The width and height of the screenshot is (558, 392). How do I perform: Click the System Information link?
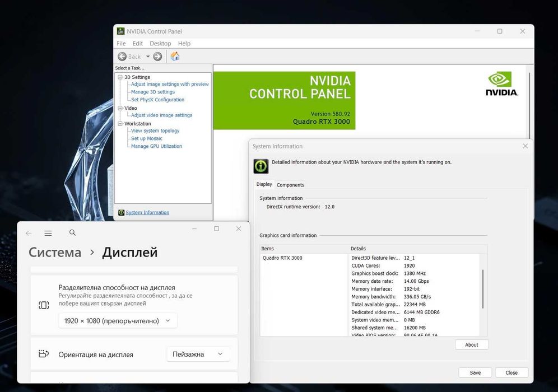147,212
